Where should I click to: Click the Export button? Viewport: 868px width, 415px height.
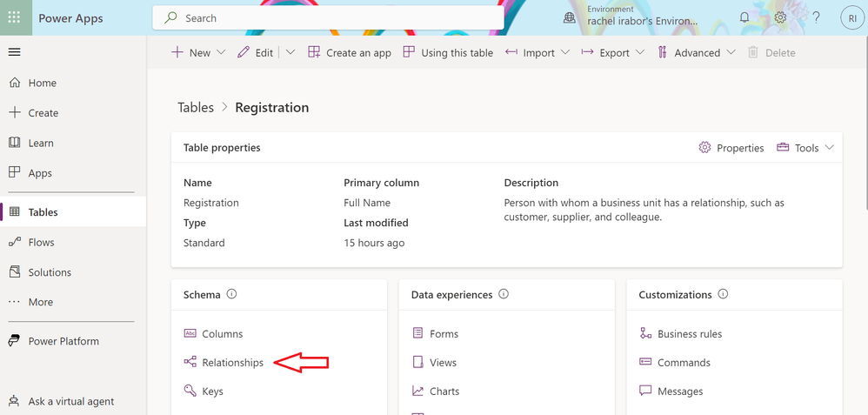click(x=605, y=53)
